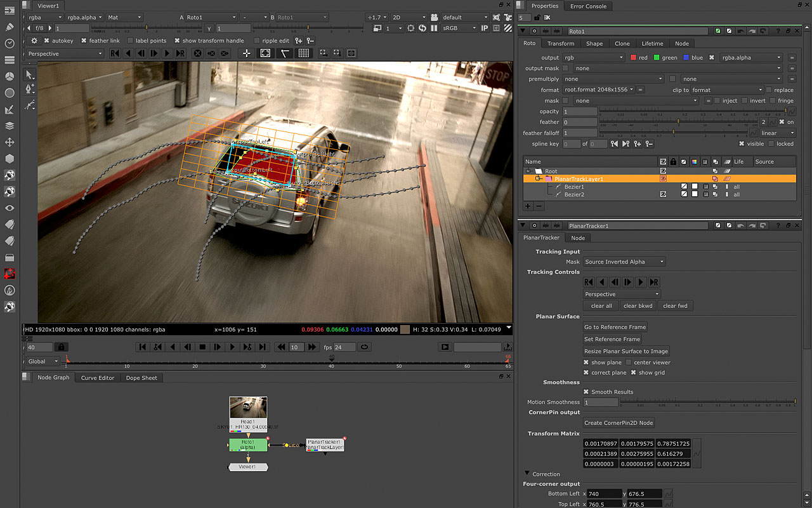
Task: Collapse the Correction section
Action: point(527,474)
